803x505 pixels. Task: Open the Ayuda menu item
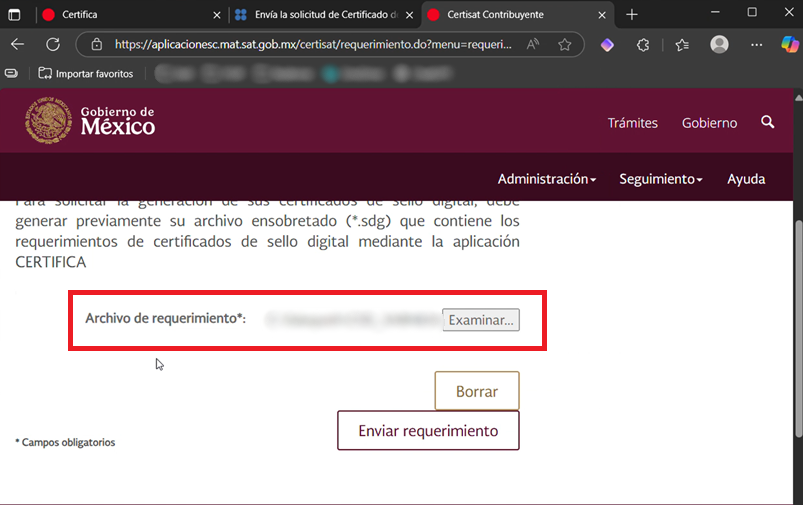coord(746,179)
